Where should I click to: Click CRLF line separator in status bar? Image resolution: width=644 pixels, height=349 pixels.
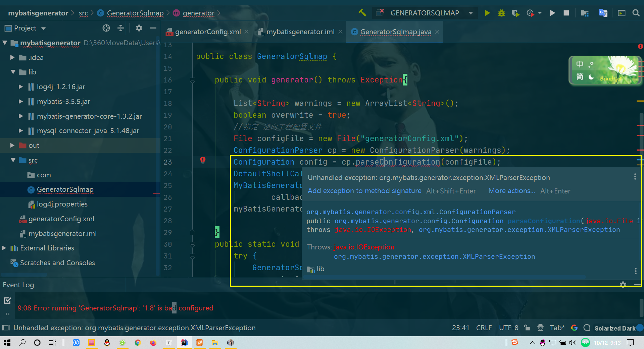[484, 328]
